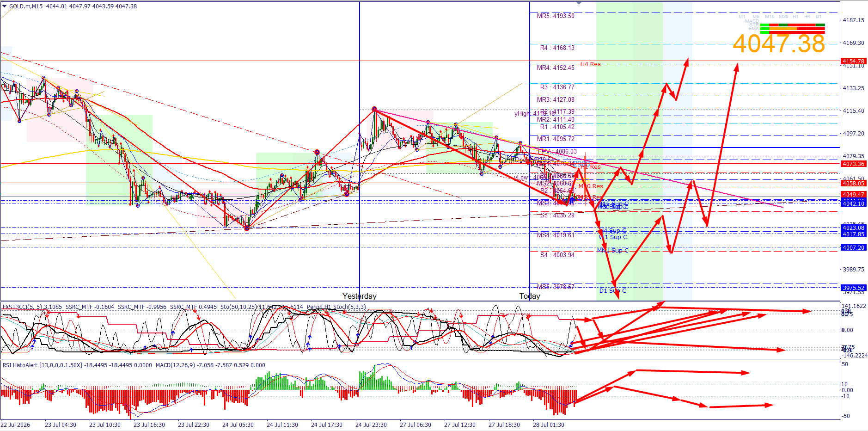The width and height of the screenshot is (868, 431).
Task: Click the Today session label
Action: click(529, 296)
